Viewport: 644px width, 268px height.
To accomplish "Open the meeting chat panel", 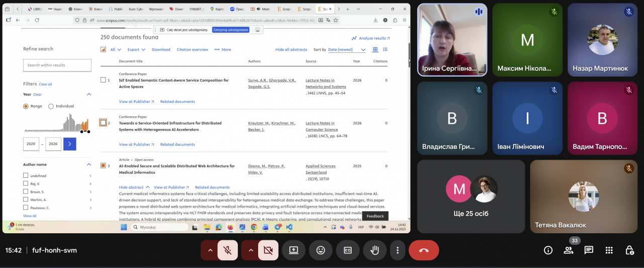I will point(589,250).
